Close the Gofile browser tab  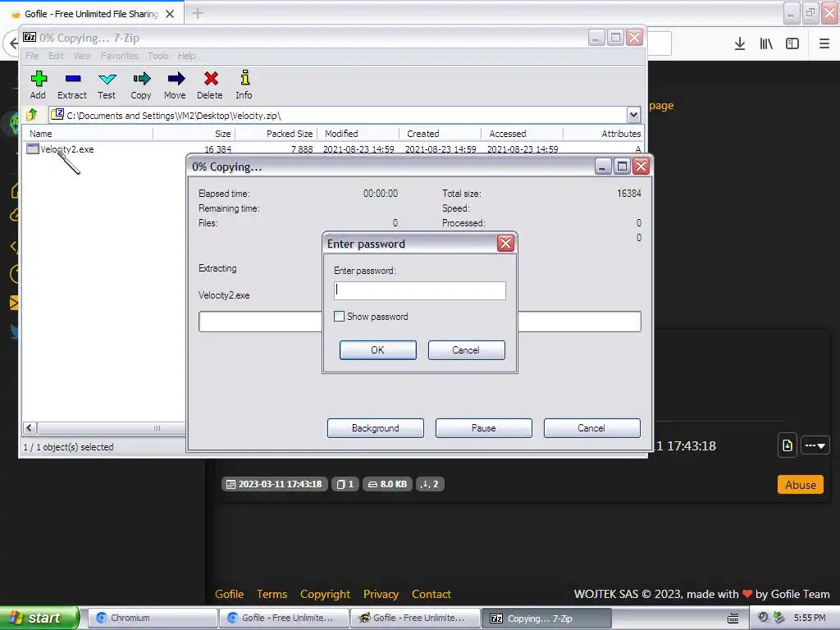click(170, 14)
